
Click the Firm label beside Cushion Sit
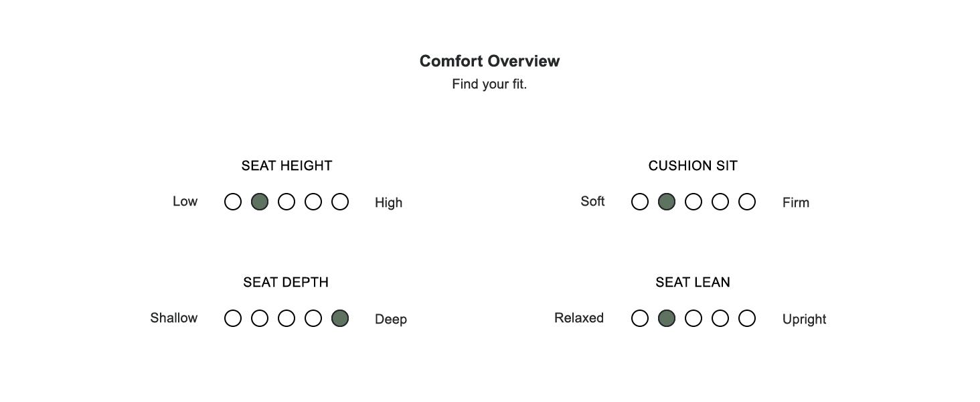coord(795,202)
